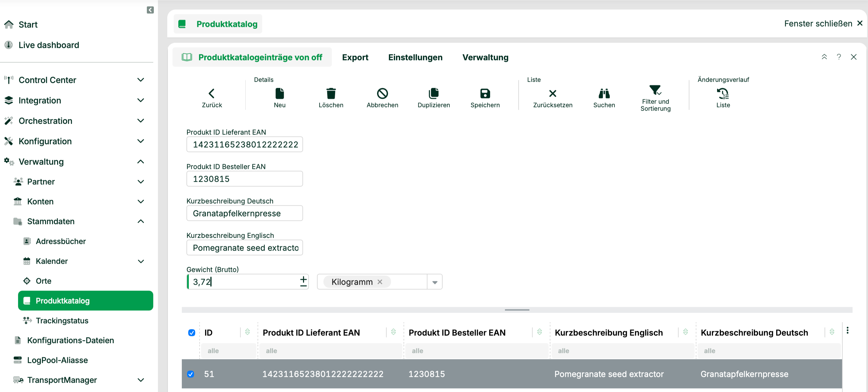This screenshot has height=392, width=868.
Task: Sort Produkt ID Besteller EAN column
Action: [x=539, y=332]
